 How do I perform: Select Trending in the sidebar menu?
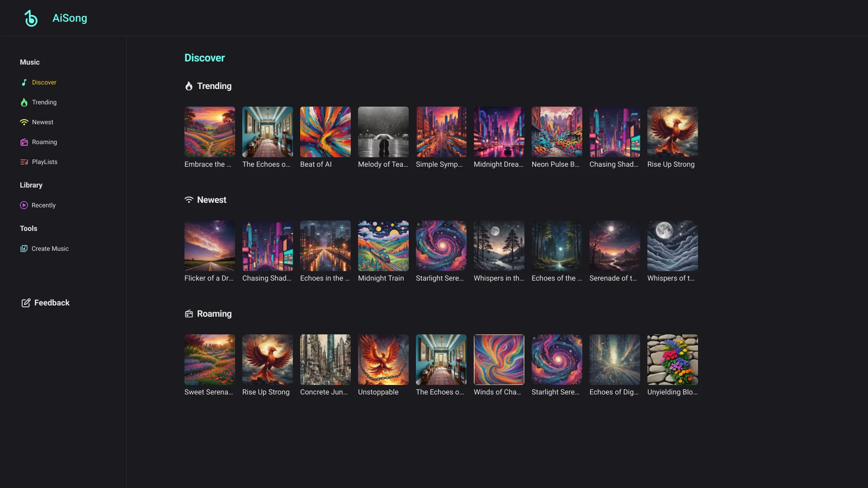[44, 102]
